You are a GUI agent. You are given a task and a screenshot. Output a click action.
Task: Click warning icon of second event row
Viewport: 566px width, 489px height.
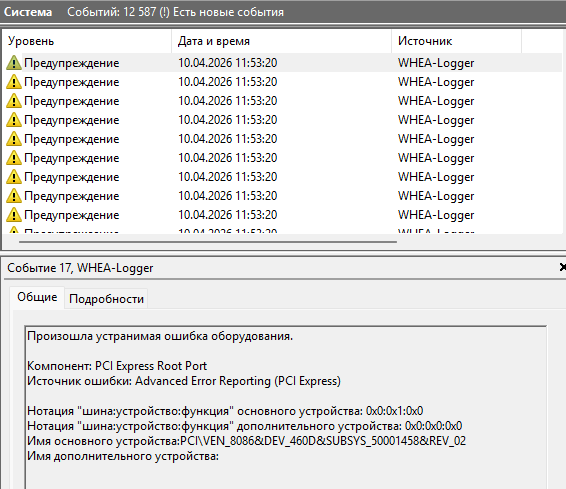click(x=14, y=82)
